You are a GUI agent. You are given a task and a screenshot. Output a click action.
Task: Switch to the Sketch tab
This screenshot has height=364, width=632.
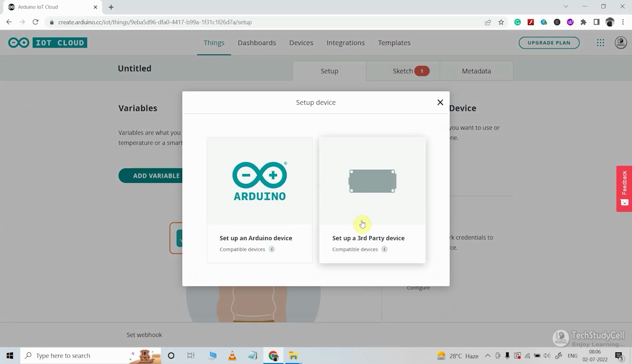coord(403,71)
